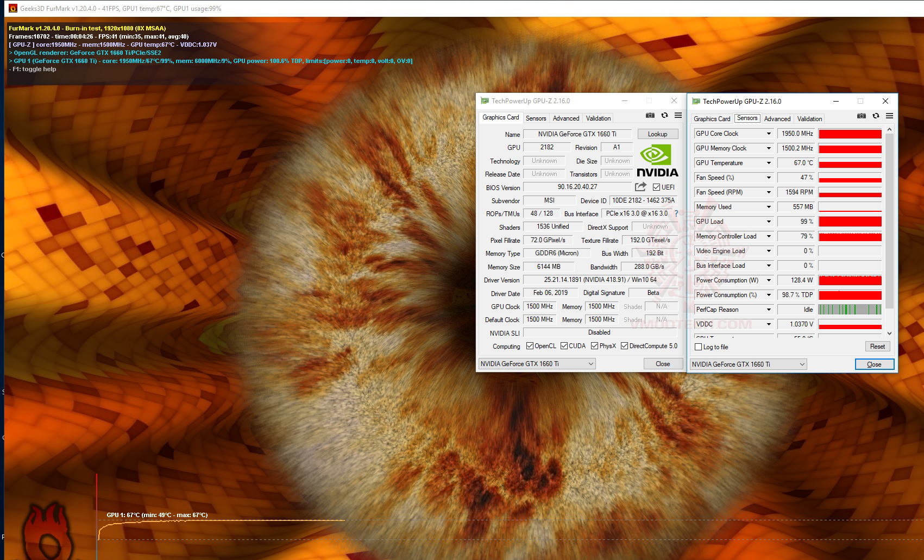Image resolution: width=924 pixels, height=560 pixels.
Task: Click Driver Version field value
Action: (600, 280)
